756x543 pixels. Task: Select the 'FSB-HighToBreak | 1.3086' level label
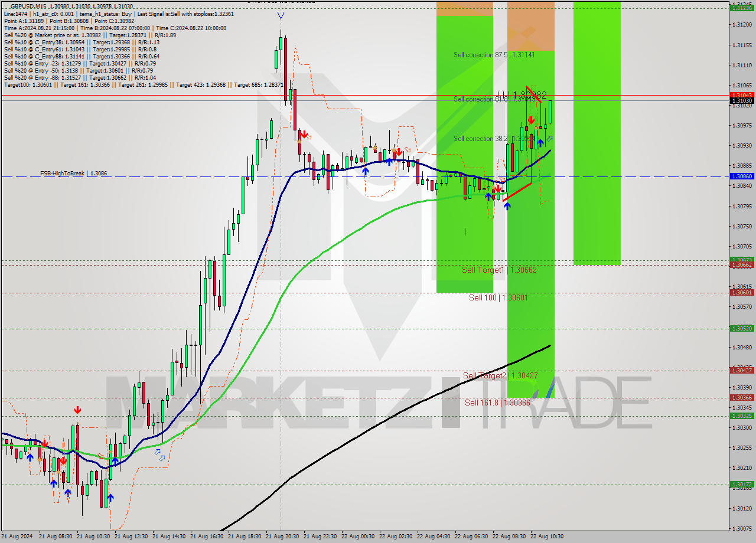[x=74, y=174]
